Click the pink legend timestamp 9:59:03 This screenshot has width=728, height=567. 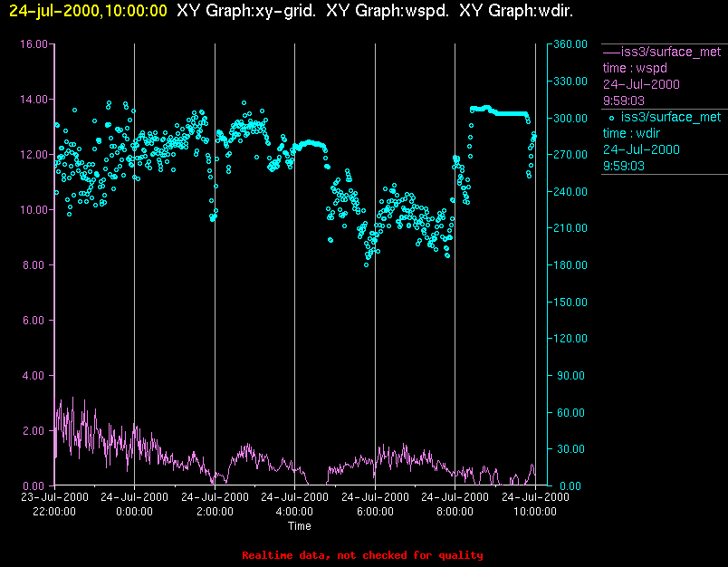(624, 101)
